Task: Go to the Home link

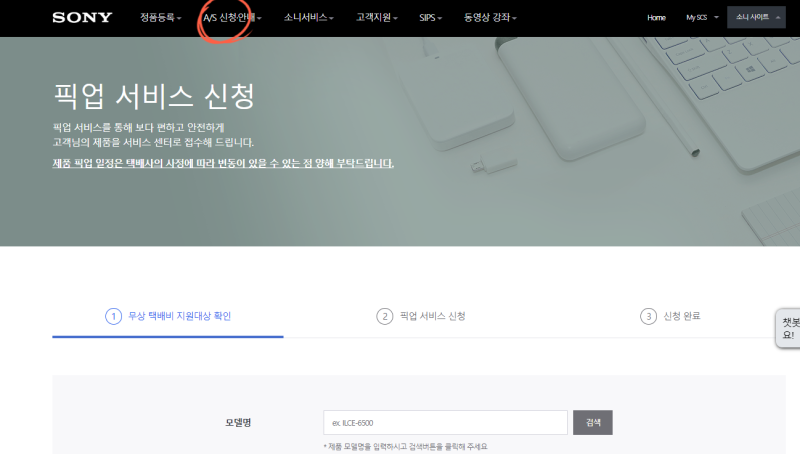Action: click(656, 17)
